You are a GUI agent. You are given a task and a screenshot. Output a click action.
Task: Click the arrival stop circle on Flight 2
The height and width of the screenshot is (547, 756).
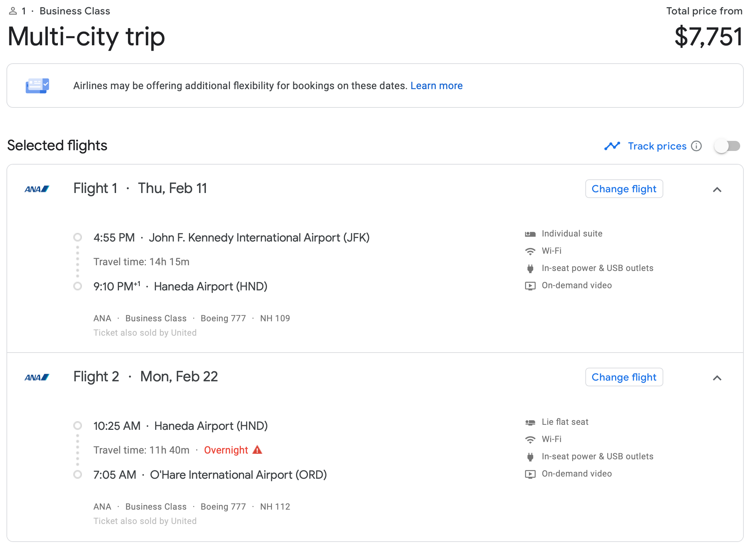[77, 474]
